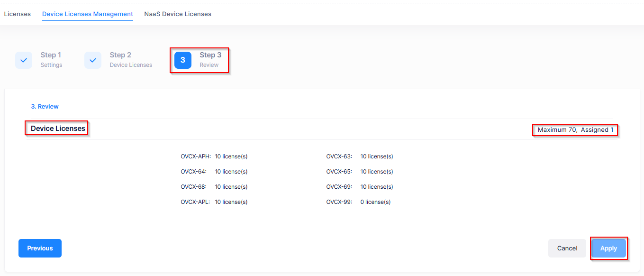
Task: Click the OVCX-APH license entry
Action: coord(214,156)
